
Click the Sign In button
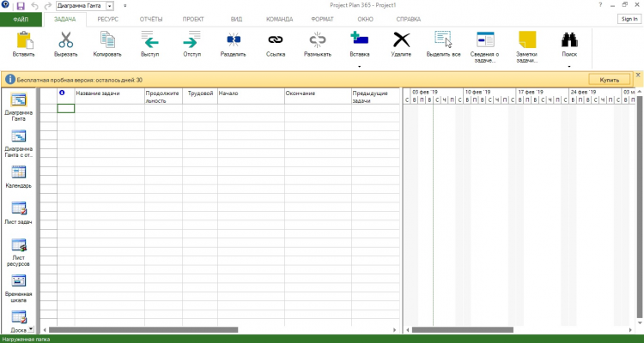(x=629, y=19)
